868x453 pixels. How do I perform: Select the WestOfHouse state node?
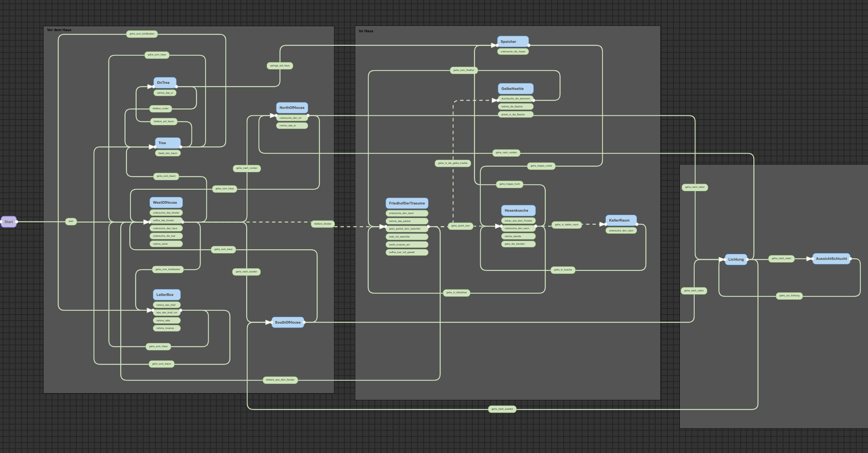166,203
